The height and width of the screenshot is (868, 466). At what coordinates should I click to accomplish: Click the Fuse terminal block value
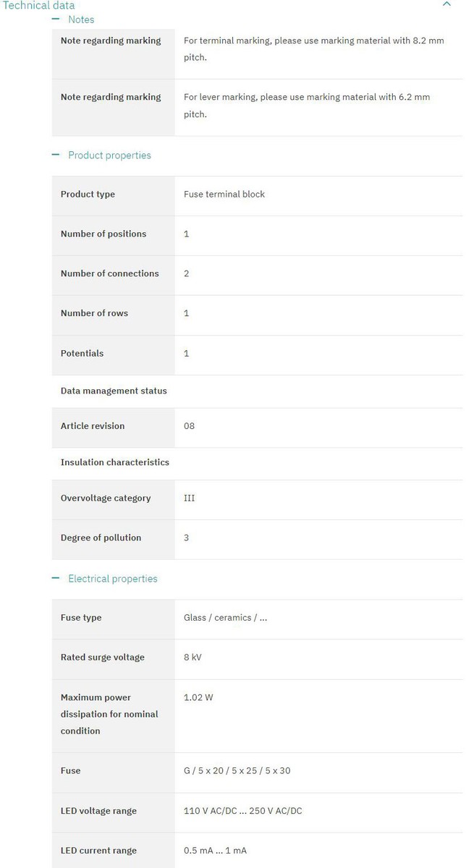point(224,195)
